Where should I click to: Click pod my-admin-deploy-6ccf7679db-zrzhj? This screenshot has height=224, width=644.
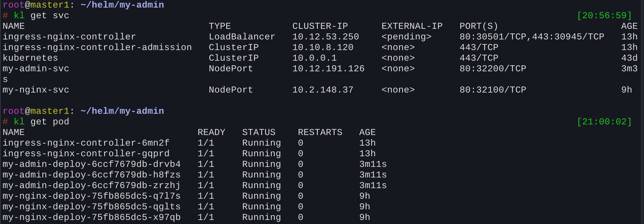tap(91, 186)
